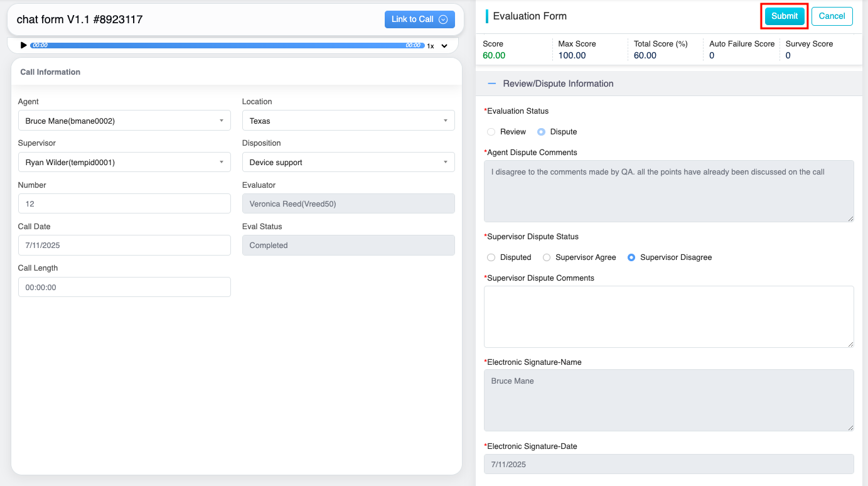
Task: Select the Review evaluation status
Action: point(491,132)
